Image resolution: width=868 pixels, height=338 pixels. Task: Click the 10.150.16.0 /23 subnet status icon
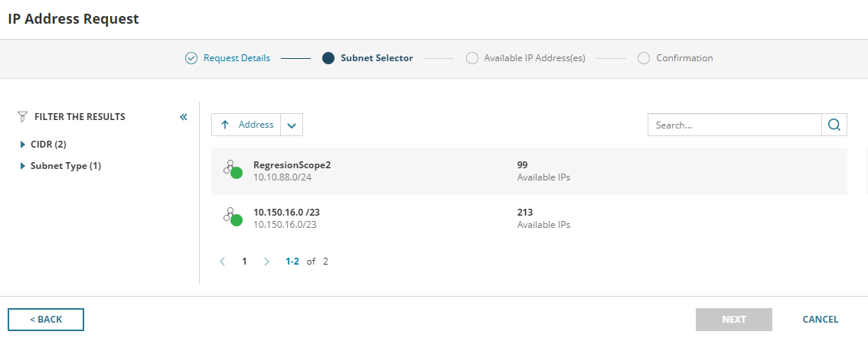tap(233, 218)
